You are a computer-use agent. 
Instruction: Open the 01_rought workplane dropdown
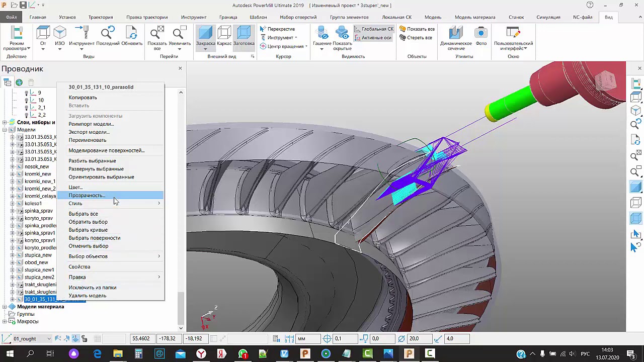pos(48,339)
